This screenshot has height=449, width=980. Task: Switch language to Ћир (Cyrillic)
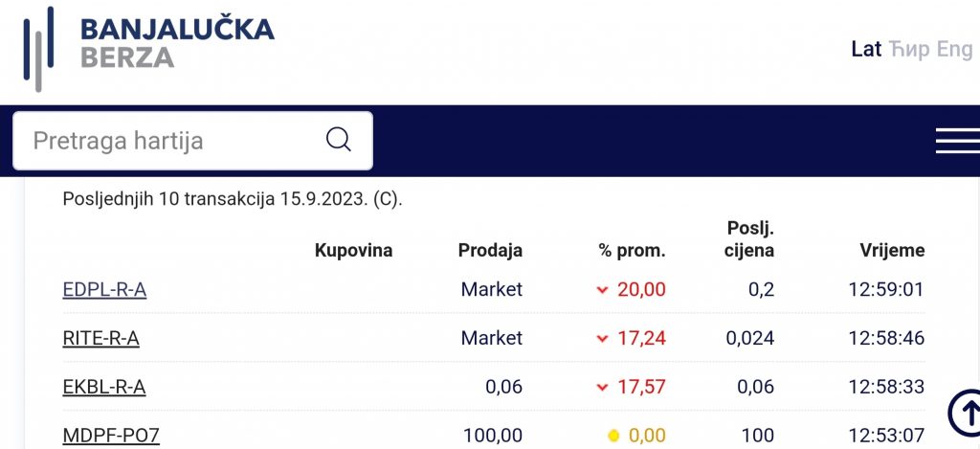[909, 50]
